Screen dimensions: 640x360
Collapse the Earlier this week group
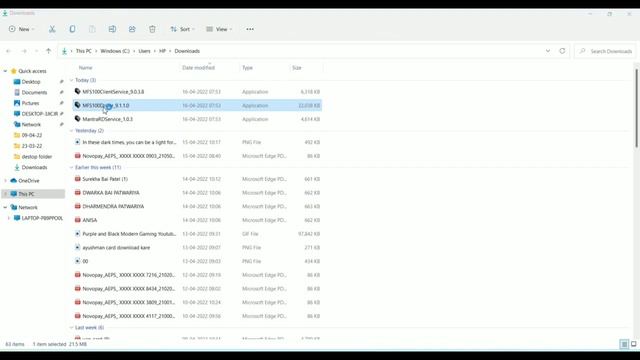(71, 167)
